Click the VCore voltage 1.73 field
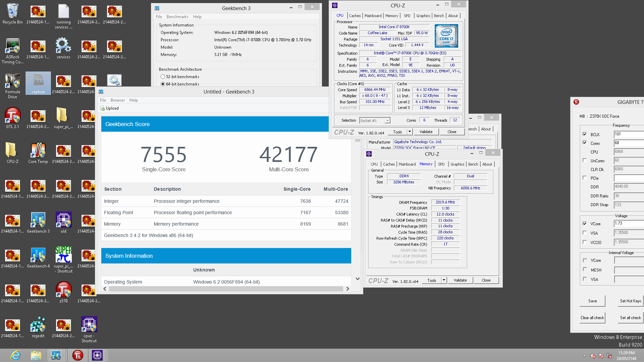Viewport: 644px width, 362px height. tap(629, 223)
